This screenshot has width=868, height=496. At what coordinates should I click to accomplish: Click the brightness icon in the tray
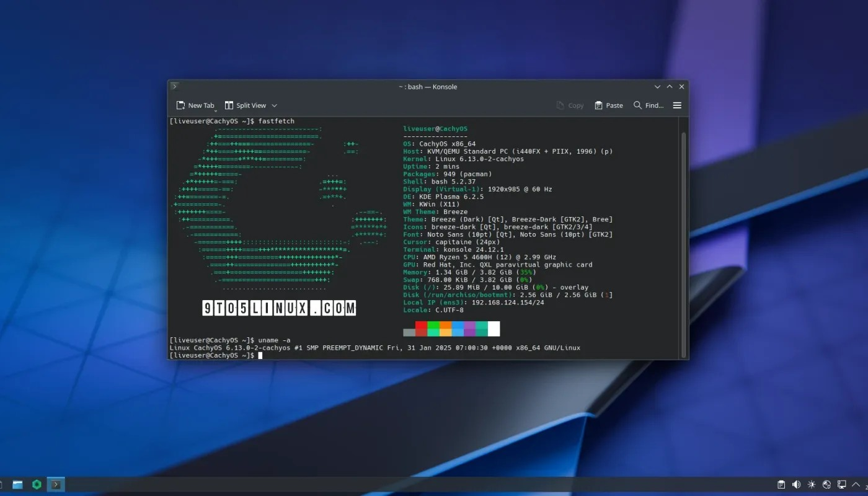tap(811, 484)
